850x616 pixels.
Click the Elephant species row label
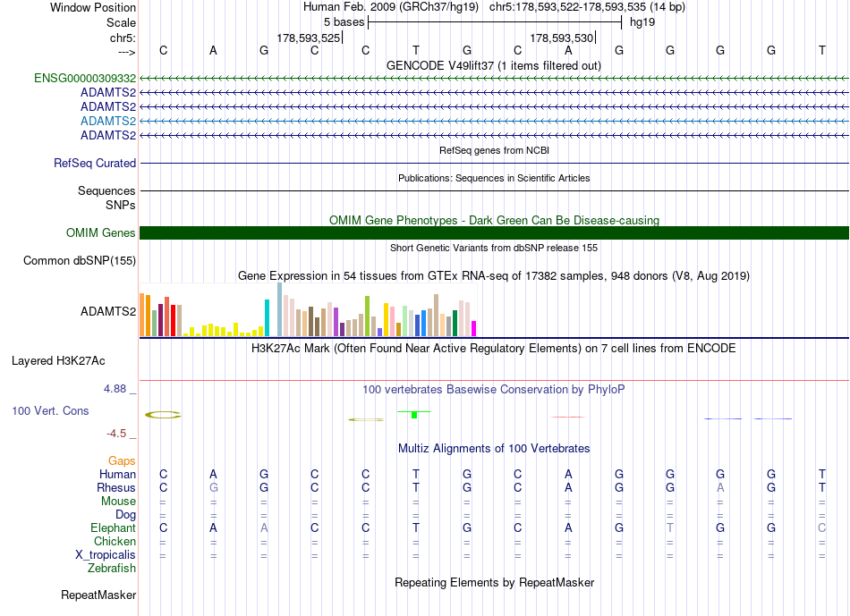coord(114,527)
